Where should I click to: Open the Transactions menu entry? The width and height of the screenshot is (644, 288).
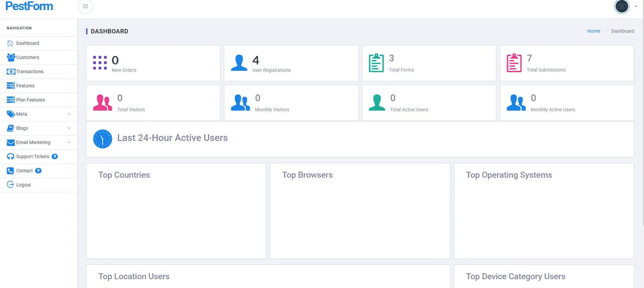(39, 72)
